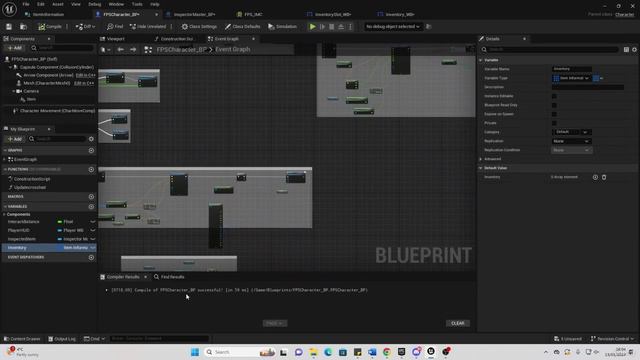Toggle visibility eye for Inventory variable

pos(93,248)
